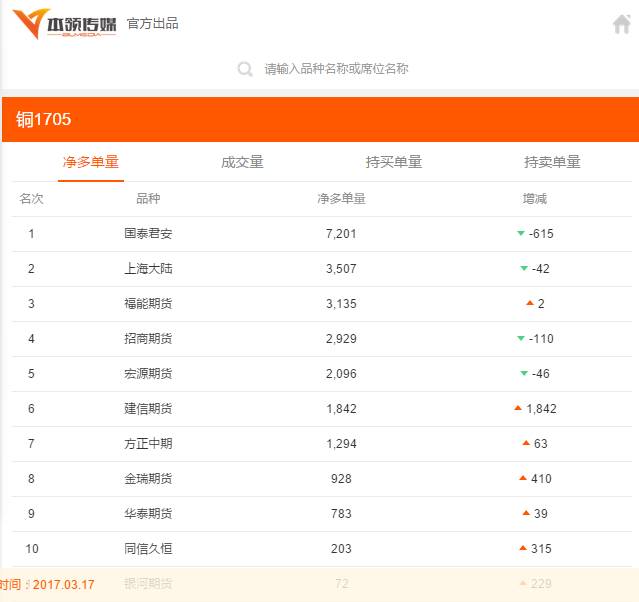Click the 净多单量 column header
639x602 pixels.
pyautogui.click(x=341, y=199)
